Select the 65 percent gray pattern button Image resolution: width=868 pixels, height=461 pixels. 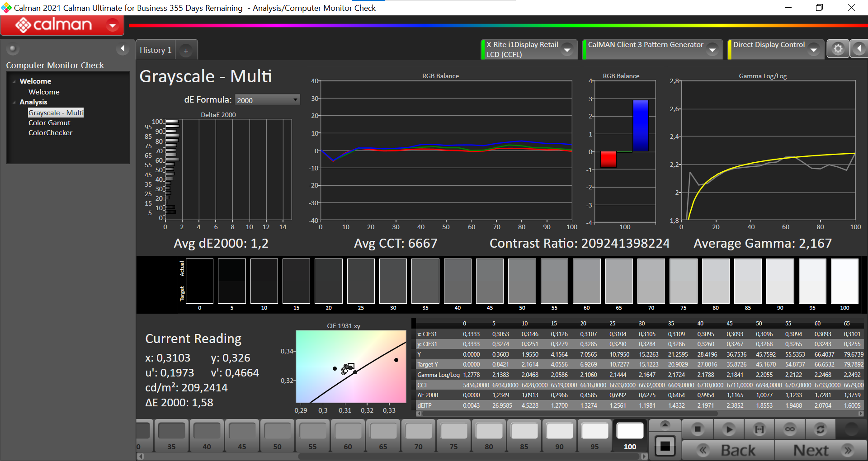[383, 436]
